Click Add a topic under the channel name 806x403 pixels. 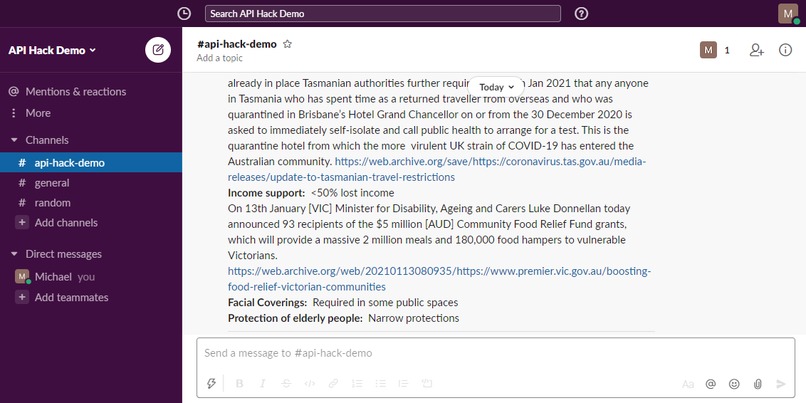pyautogui.click(x=219, y=58)
